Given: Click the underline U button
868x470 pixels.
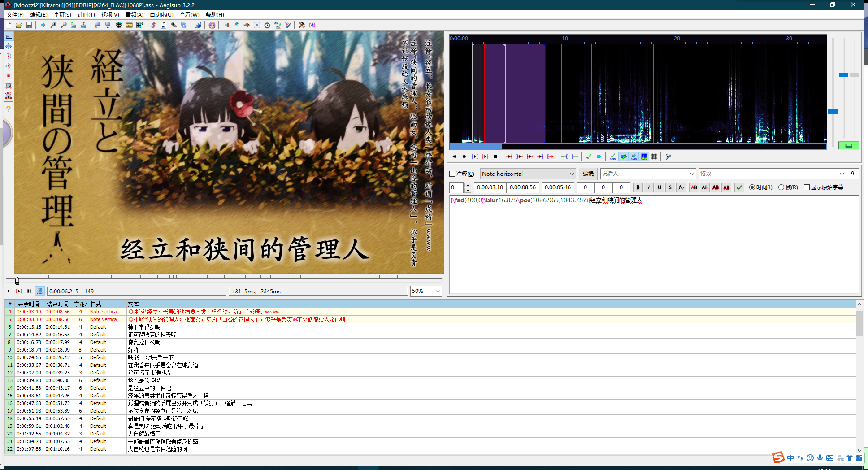Looking at the screenshot, I should coord(659,187).
